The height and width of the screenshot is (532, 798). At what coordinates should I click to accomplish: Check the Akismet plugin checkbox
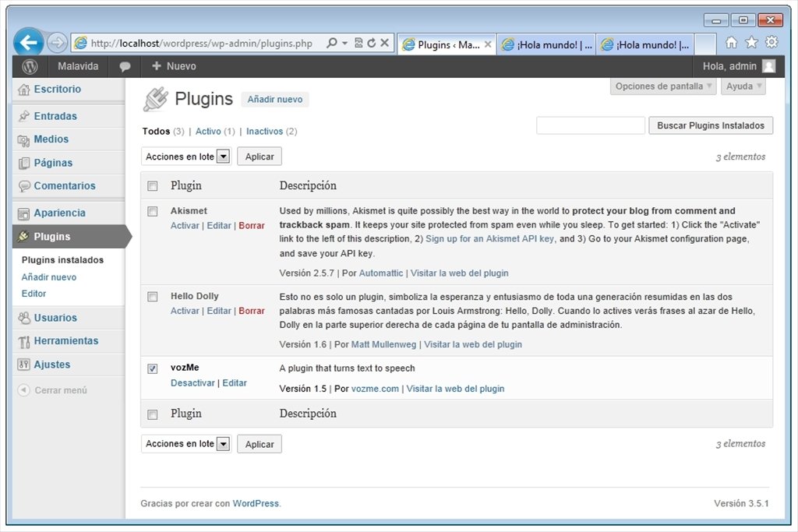click(x=153, y=211)
